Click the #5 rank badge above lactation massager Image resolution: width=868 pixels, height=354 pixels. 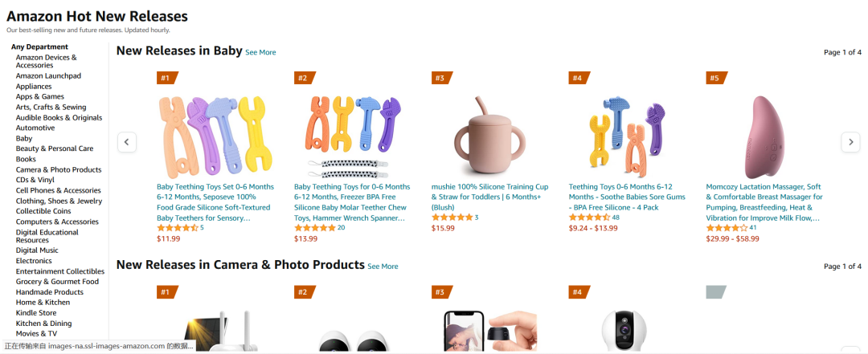pyautogui.click(x=714, y=78)
